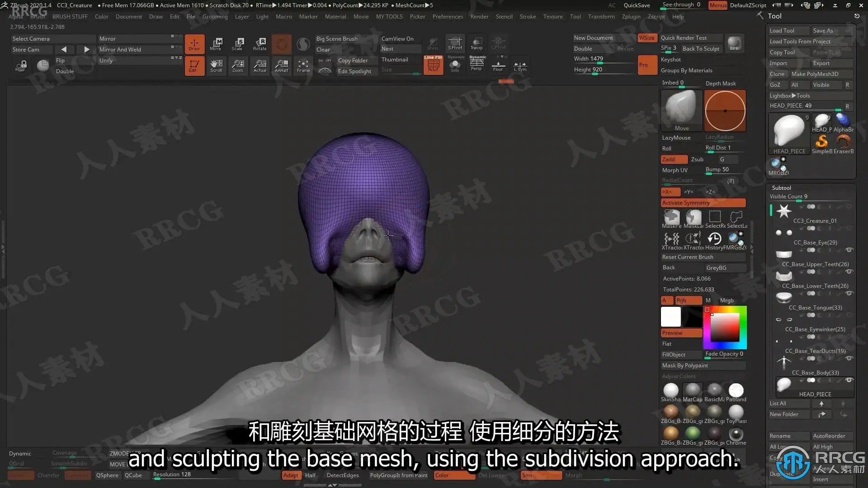Open the Select Camera dropdown
Viewport: 868px width, 488px height.
tap(53, 39)
